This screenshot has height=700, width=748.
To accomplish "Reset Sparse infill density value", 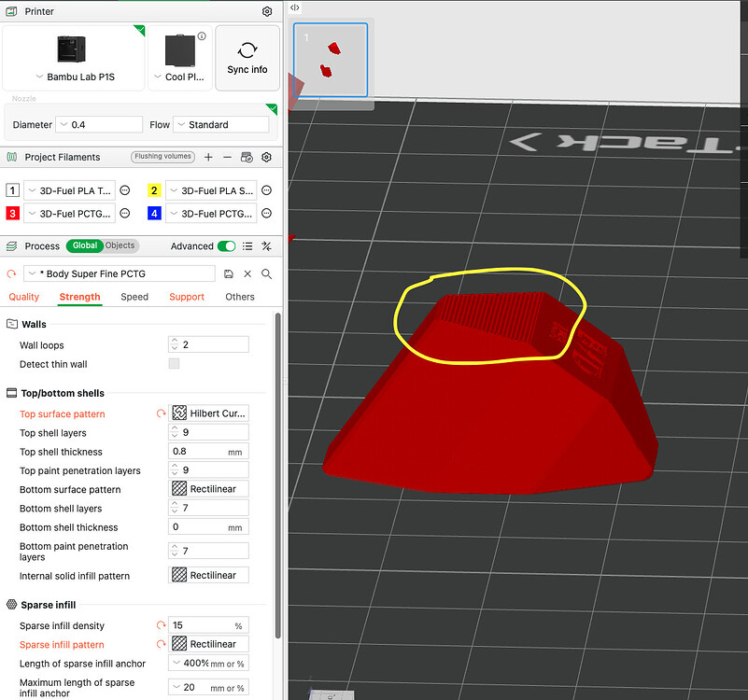I will [x=161, y=625].
